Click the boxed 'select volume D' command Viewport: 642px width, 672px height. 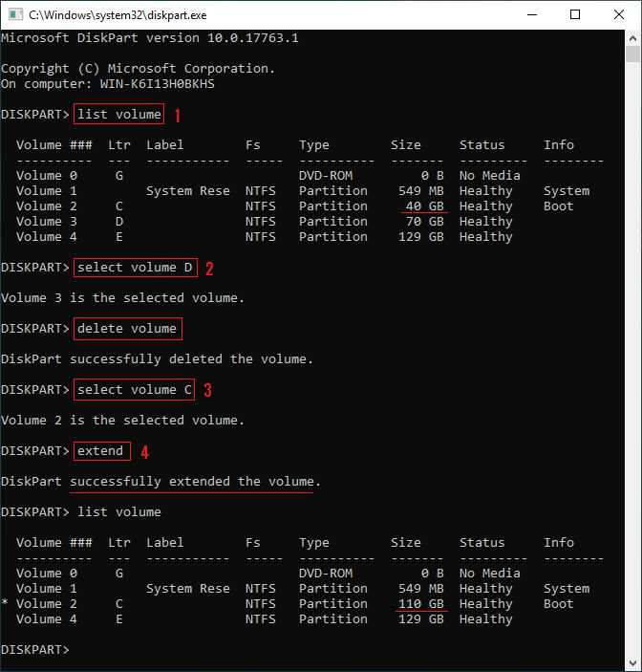(136, 268)
